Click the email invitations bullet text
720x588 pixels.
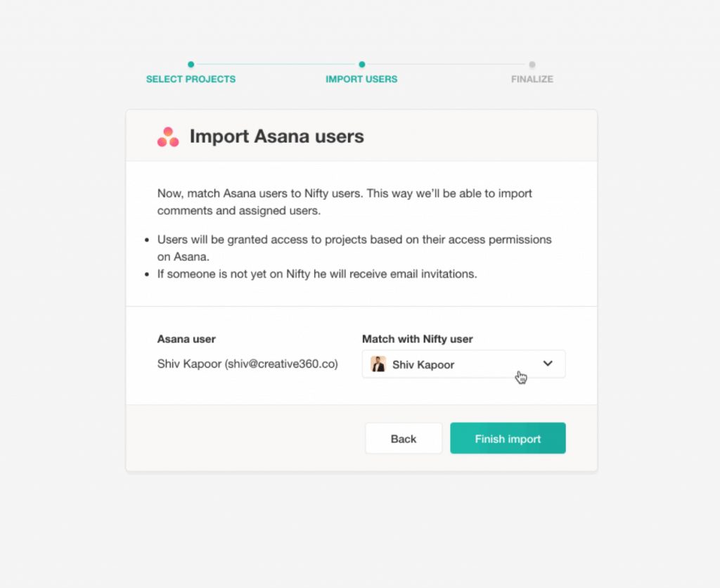[x=317, y=274]
